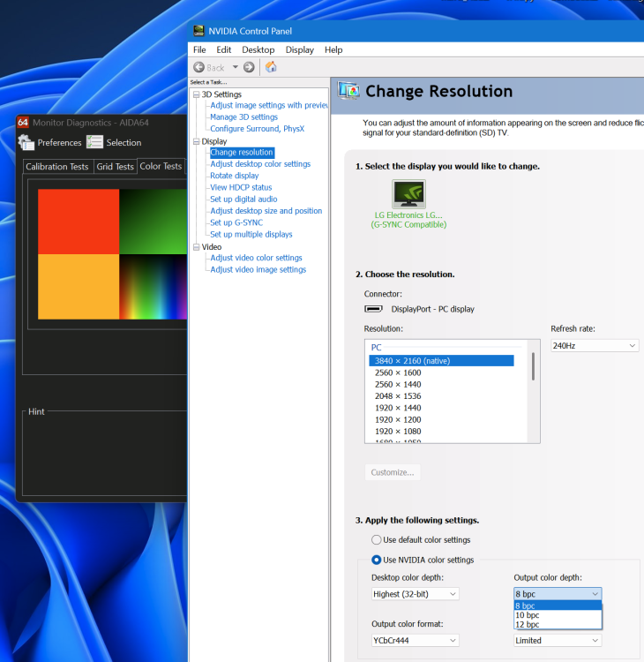This screenshot has width=644, height=662.
Task: Click the Back arrow toolbar icon
Action: [x=199, y=67]
